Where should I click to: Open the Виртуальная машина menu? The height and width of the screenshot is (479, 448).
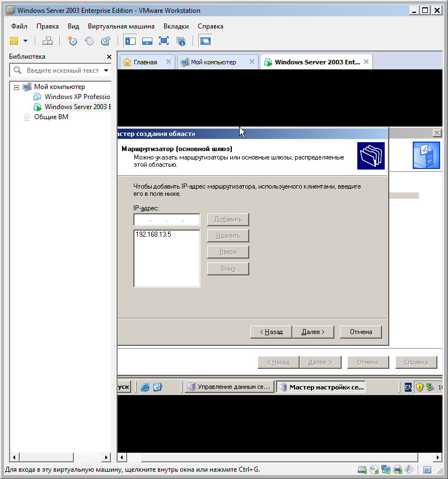tap(121, 26)
